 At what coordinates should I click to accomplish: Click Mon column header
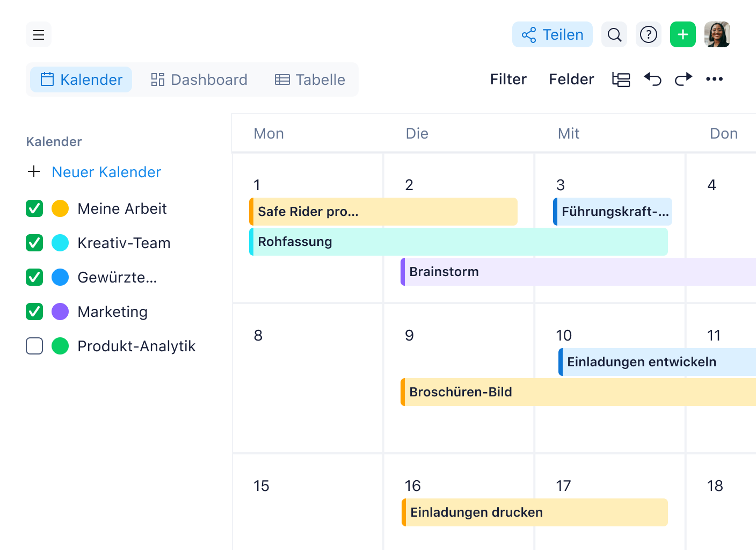pyautogui.click(x=268, y=133)
